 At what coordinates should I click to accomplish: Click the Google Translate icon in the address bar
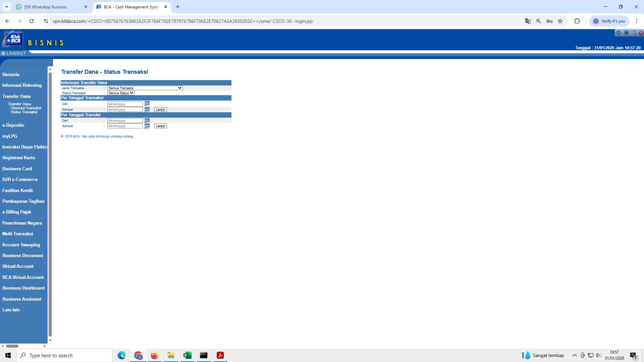tap(528, 21)
